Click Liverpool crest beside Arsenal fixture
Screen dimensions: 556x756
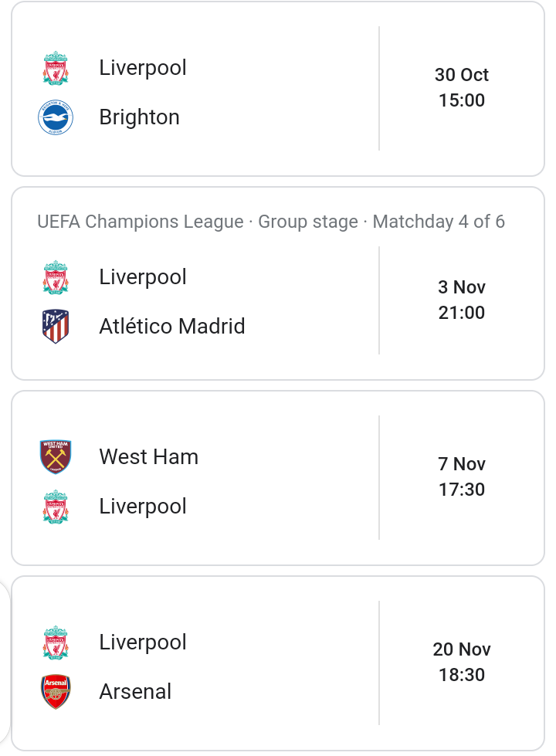56,642
